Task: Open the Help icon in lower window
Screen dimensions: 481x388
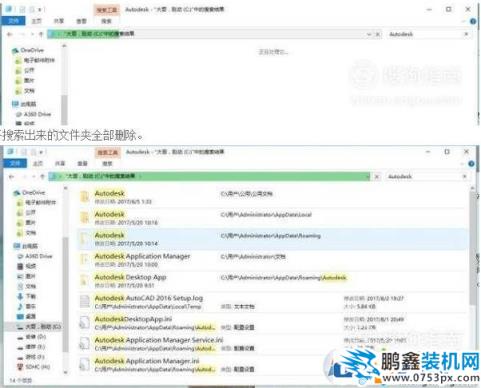Action: coord(471,164)
